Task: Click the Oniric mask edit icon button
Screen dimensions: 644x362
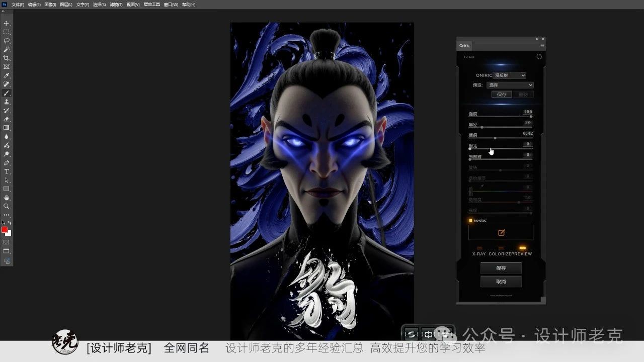Action: click(501, 233)
